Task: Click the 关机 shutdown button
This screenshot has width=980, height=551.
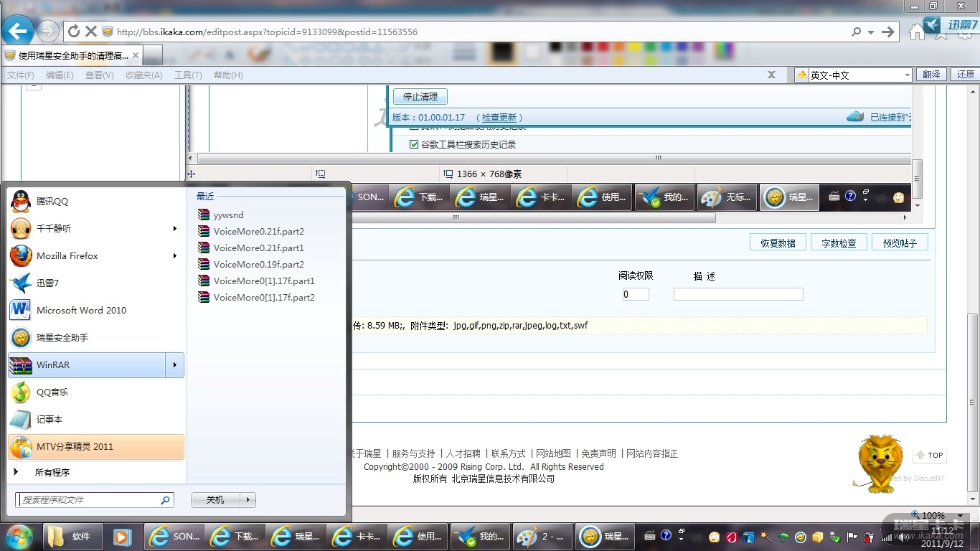Action: tap(215, 500)
